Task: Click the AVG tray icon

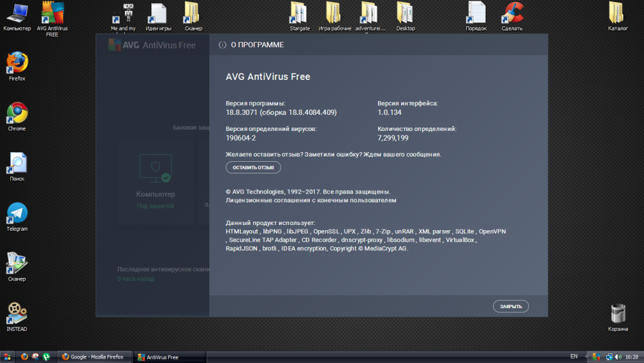Action: [596, 357]
